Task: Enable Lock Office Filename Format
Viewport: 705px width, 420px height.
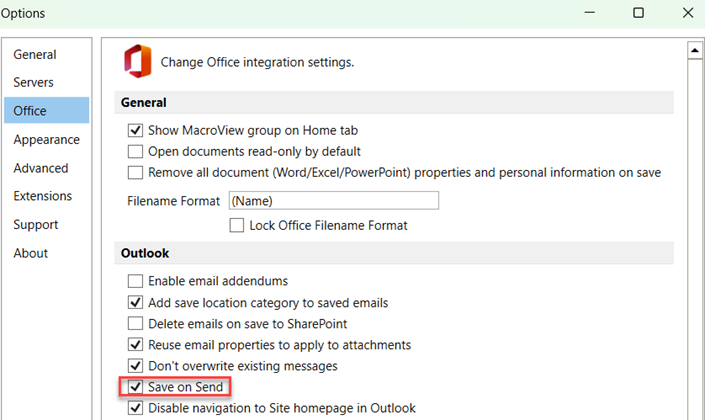Action: tap(237, 226)
